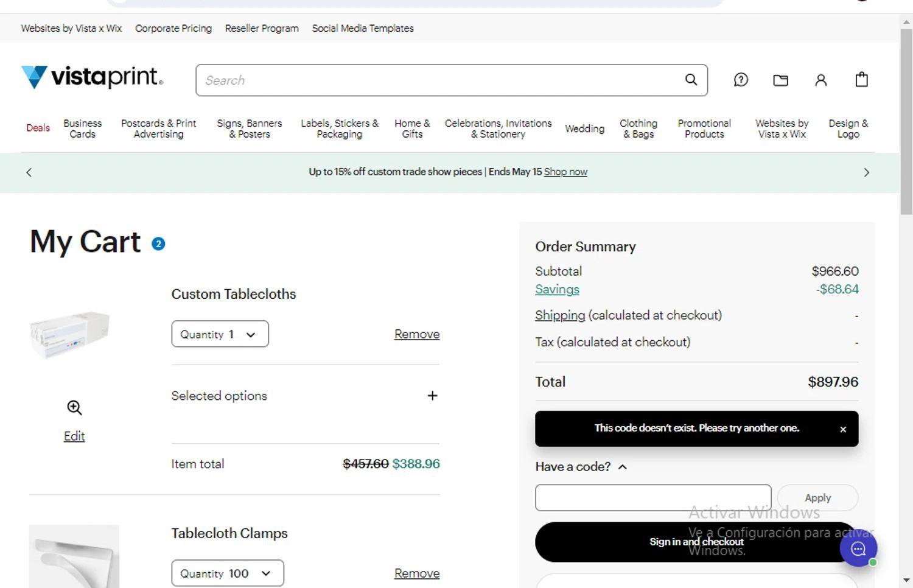The image size is (913, 588).
Task: Open the help question-mark icon
Action: [x=741, y=80]
